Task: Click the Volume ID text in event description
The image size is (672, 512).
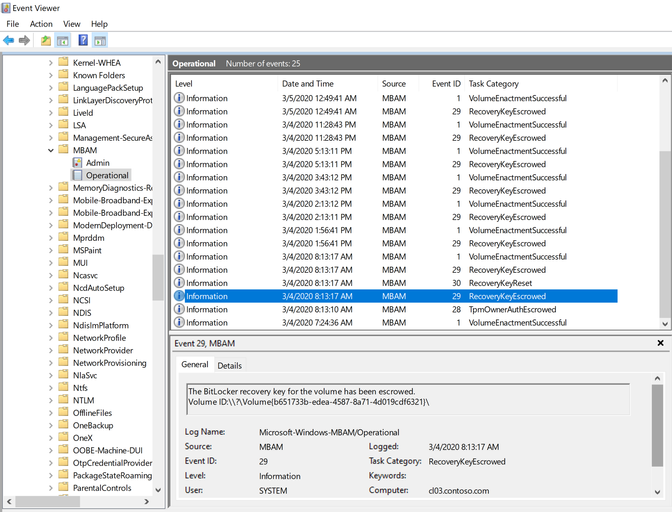Action: [x=309, y=402]
